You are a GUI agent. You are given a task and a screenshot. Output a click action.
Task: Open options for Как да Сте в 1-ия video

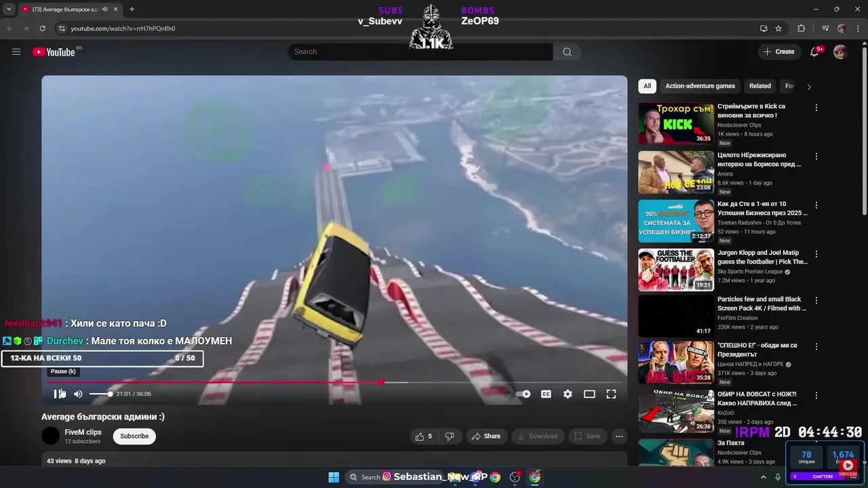(816, 205)
